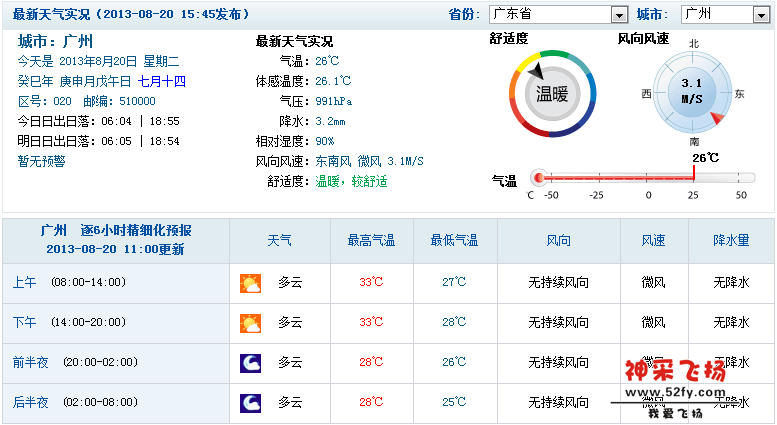Click the 省份 dropdown arrow button
Screen dimensions: 777x425
619,15
